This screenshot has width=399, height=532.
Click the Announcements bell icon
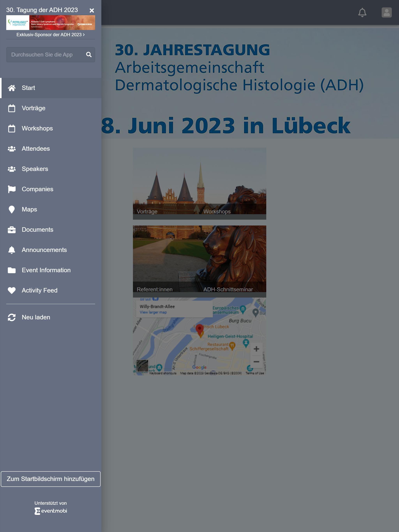point(11,250)
